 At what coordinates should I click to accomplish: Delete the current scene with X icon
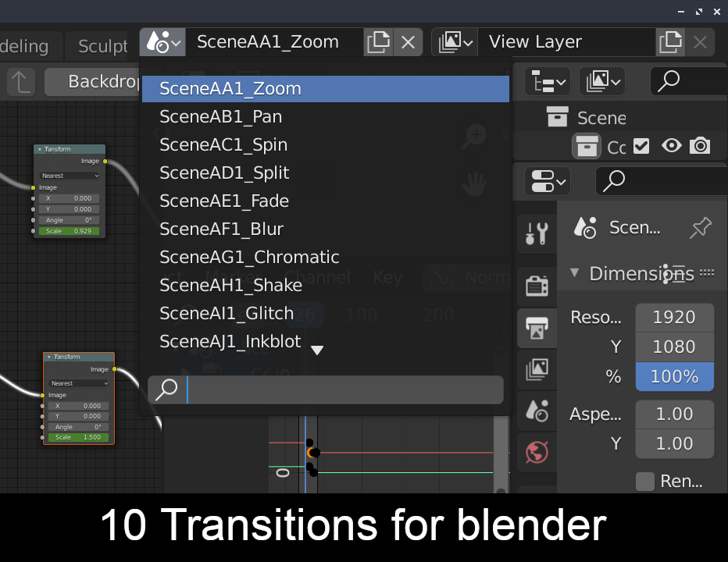tap(408, 42)
